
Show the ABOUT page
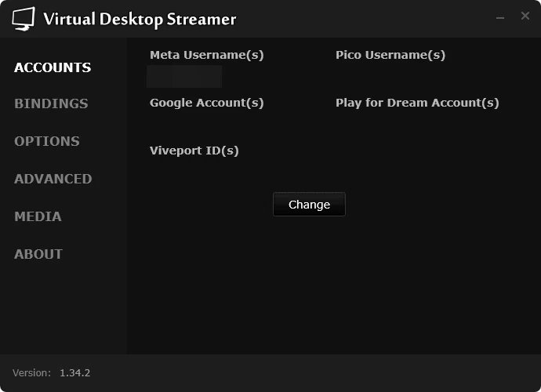point(38,254)
